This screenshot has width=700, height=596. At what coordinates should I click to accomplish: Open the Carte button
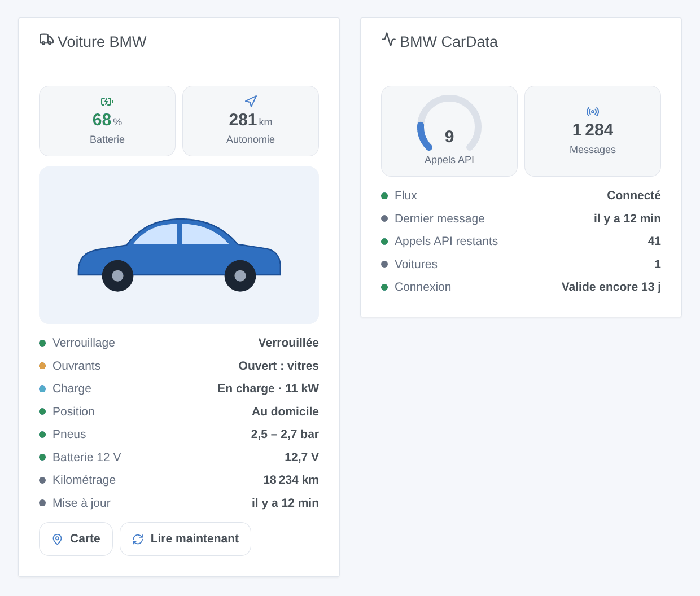76,539
